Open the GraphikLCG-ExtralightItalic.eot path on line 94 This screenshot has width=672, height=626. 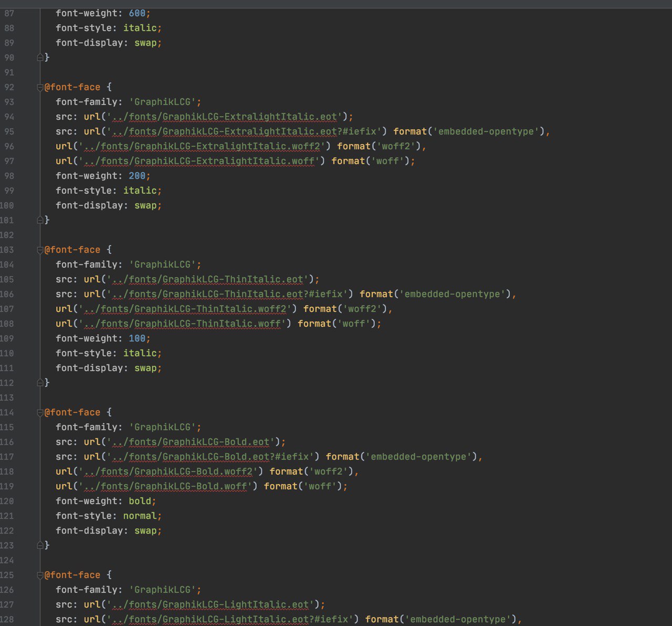[x=225, y=117]
